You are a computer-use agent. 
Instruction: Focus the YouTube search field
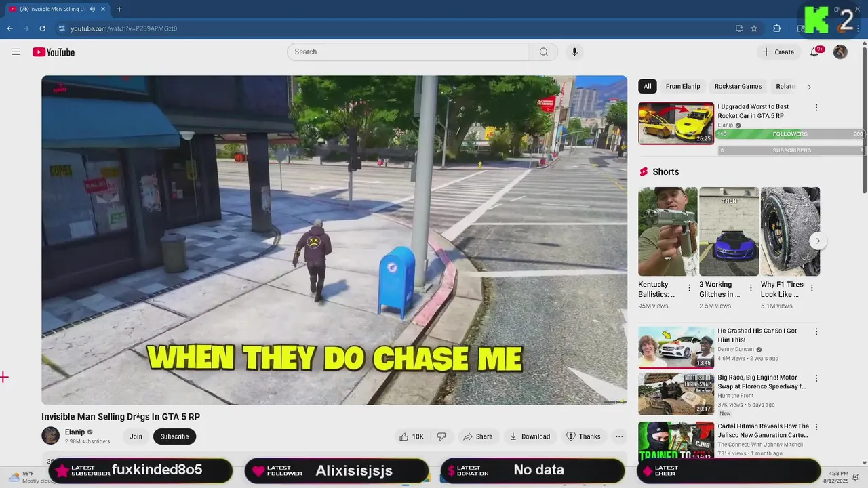click(x=408, y=52)
